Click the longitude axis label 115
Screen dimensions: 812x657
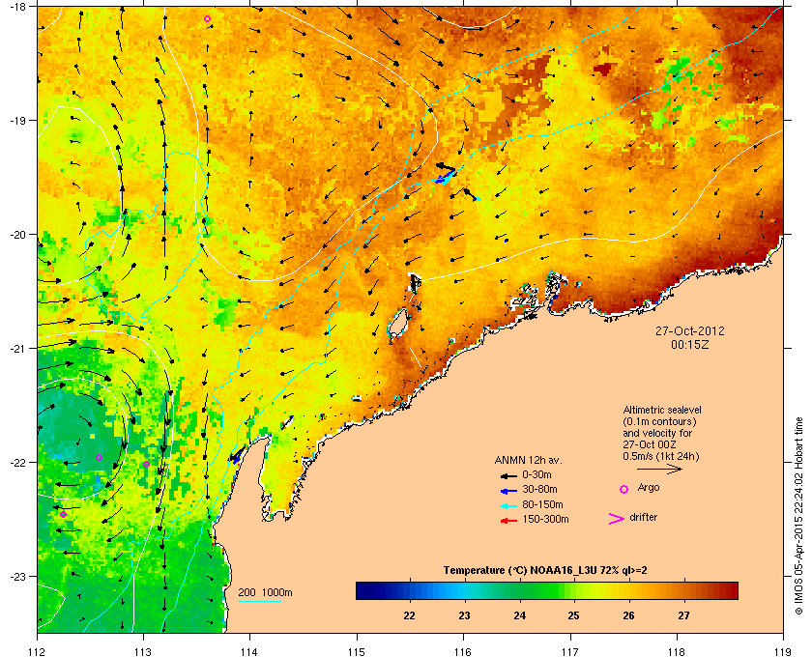click(357, 651)
